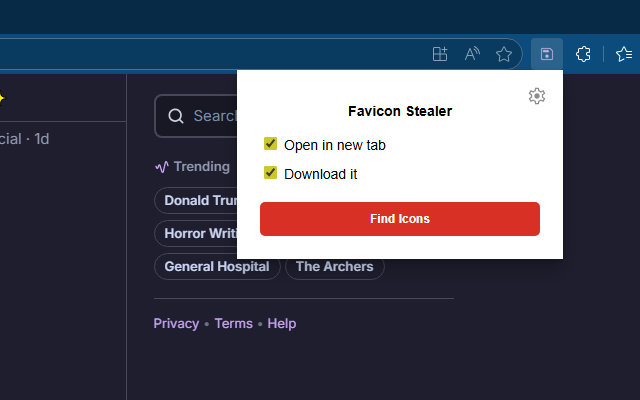Click the split screen icon in address bar

point(440,54)
